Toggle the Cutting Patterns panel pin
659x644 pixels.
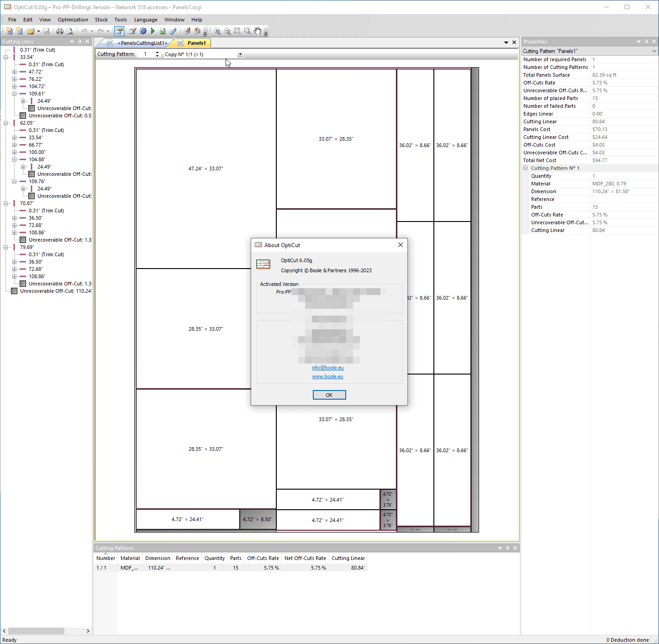click(507, 548)
